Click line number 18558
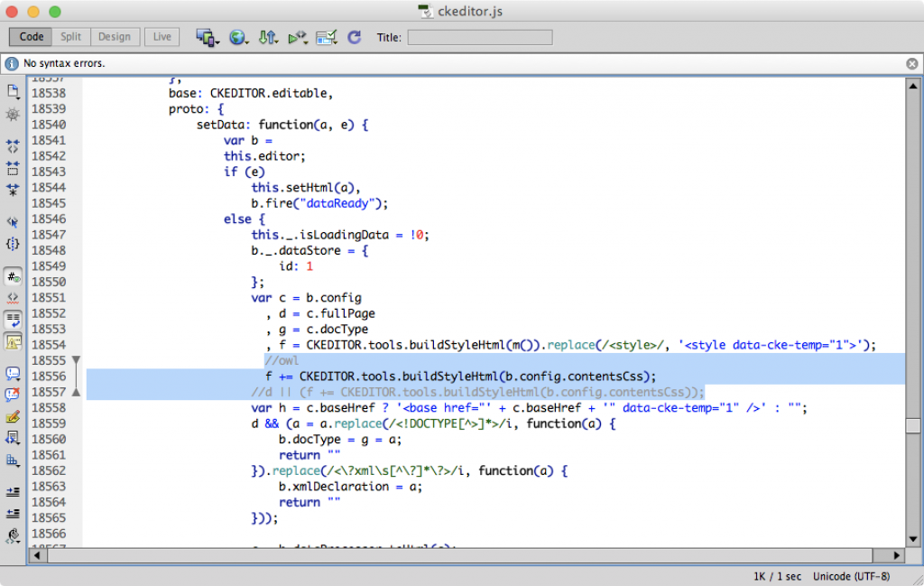This screenshot has height=586, width=924. (49, 408)
